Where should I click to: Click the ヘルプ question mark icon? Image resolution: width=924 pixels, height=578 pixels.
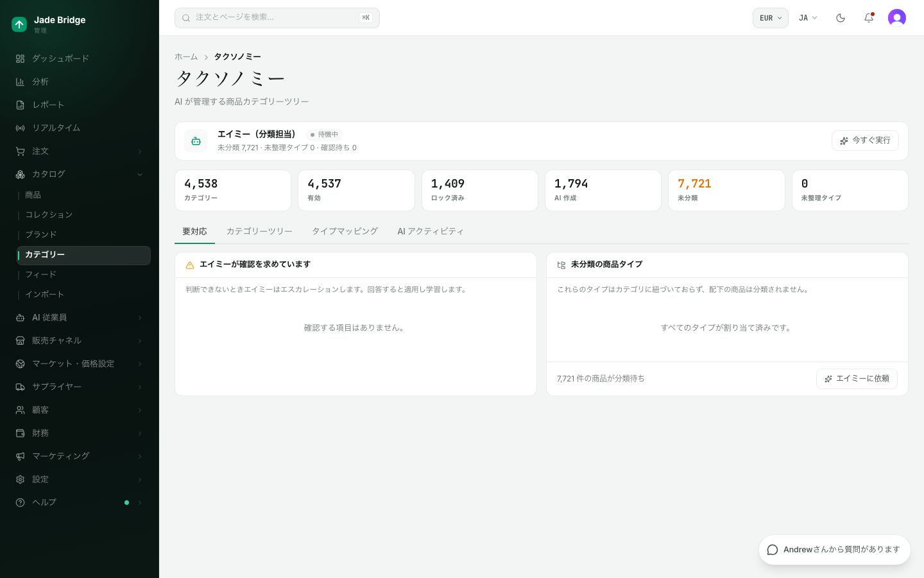(x=20, y=502)
